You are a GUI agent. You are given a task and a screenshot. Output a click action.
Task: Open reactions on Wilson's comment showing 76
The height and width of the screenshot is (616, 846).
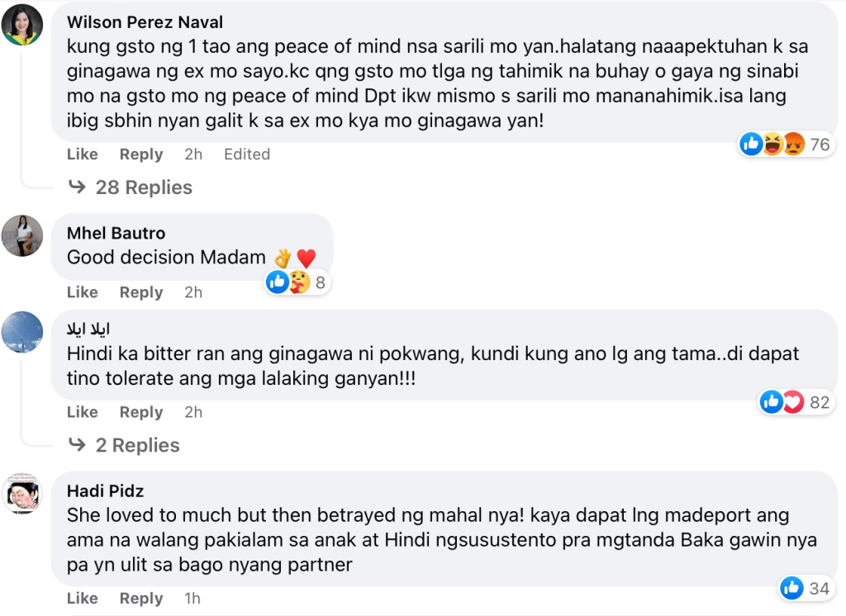(x=785, y=145)
